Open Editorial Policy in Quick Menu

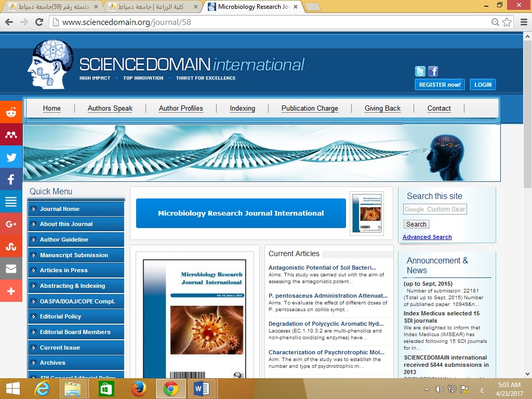tap(76, 316)
